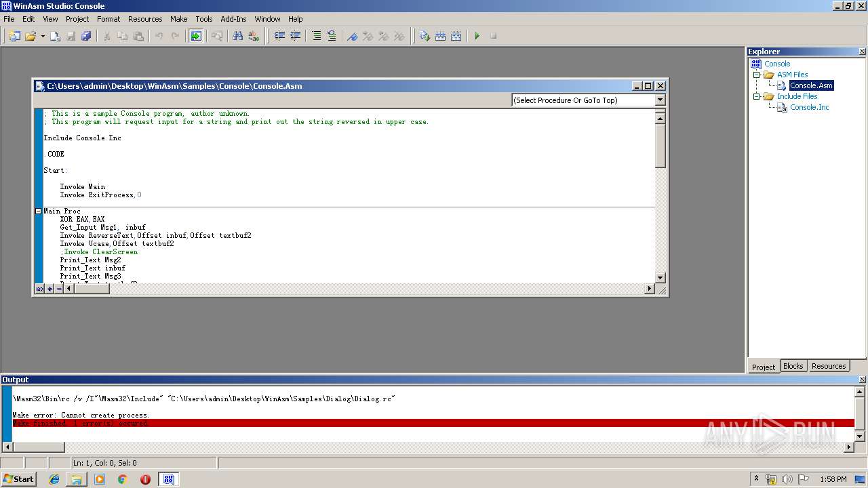The height and width of the screenshot is (488, 868).
Task: Click the Undo arrow icon
Action: pos(159,36)
